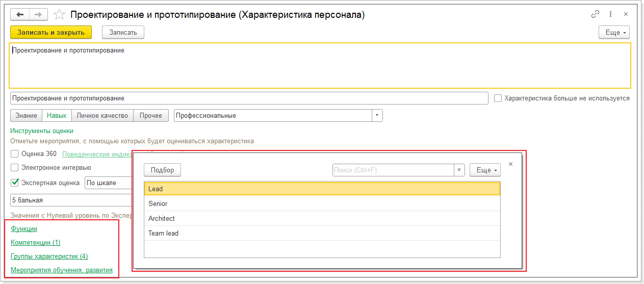Open the three-dot options menu in the title bar
This screenshot has height=284, width=644.
tap(610, 14)
